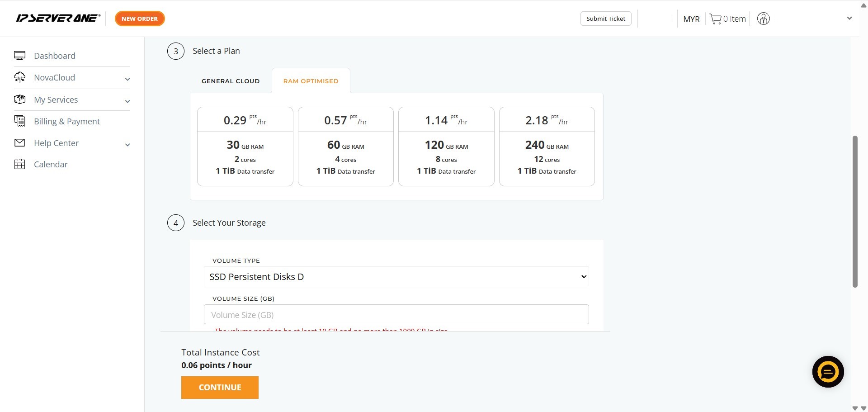Click the Dashboard monitor icon
The width and height of the screenshot is (868, 412).
pos(19,56)
